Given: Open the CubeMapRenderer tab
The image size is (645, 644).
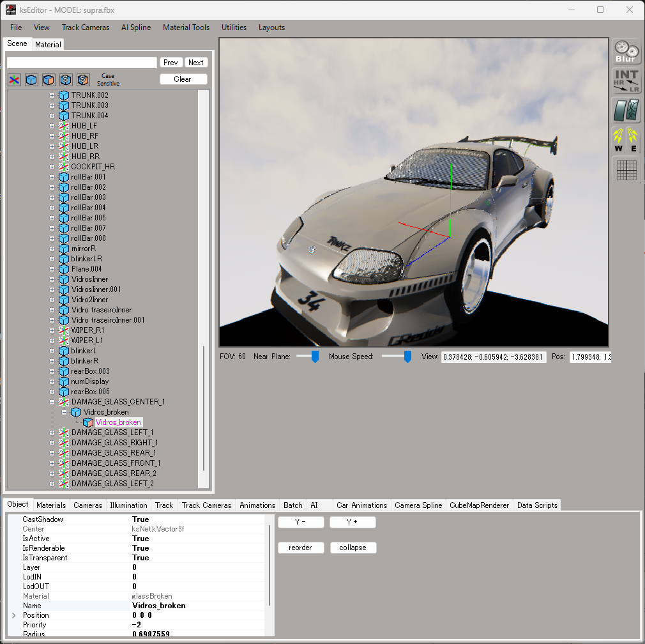Looking at the screenshot, I should click(x=479, y=505).
